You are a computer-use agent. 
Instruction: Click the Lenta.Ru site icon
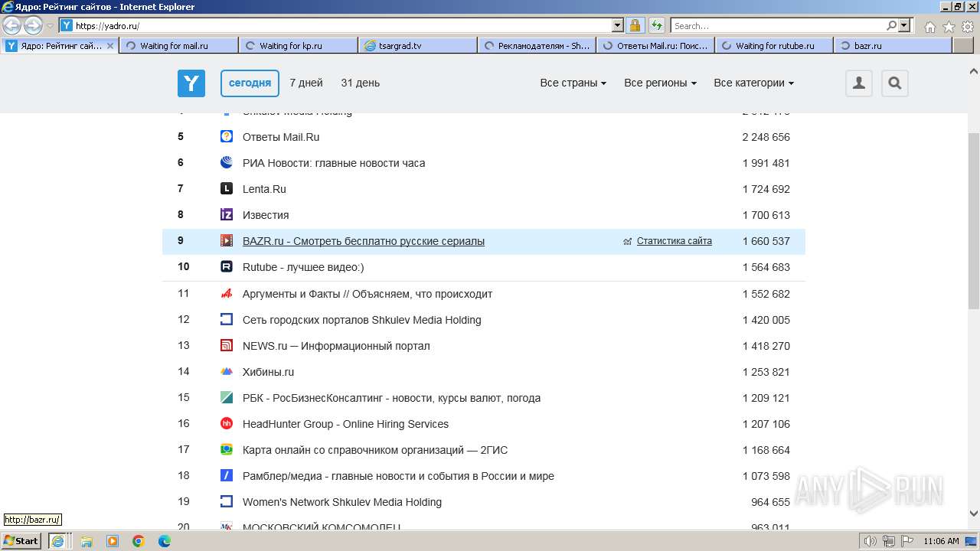(227, 189)
